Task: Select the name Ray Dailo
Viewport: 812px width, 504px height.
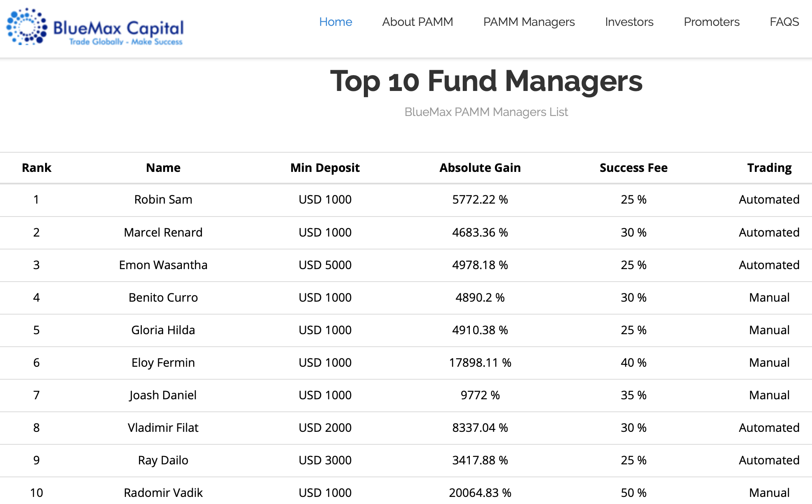Action: pyautogui.click(x=163, y=460)
